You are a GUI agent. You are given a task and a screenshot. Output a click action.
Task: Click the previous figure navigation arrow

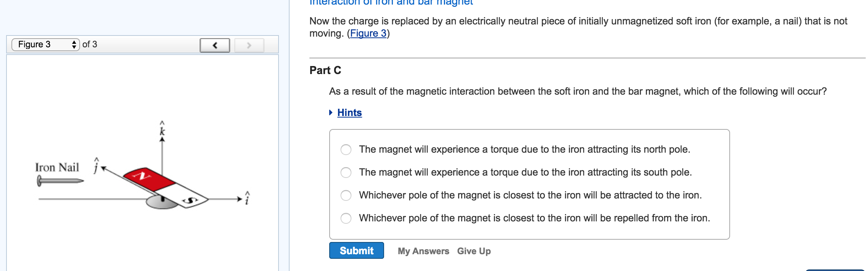click(215, 45)
